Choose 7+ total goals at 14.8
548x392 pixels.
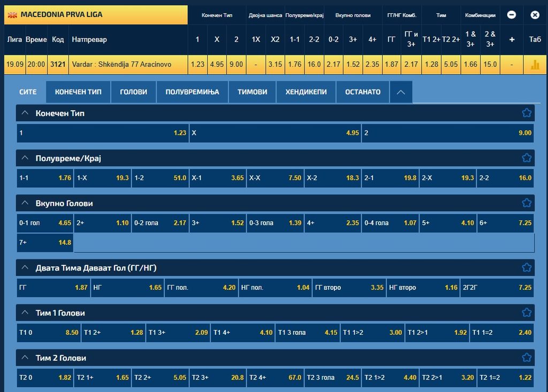(x=45, y=243)
